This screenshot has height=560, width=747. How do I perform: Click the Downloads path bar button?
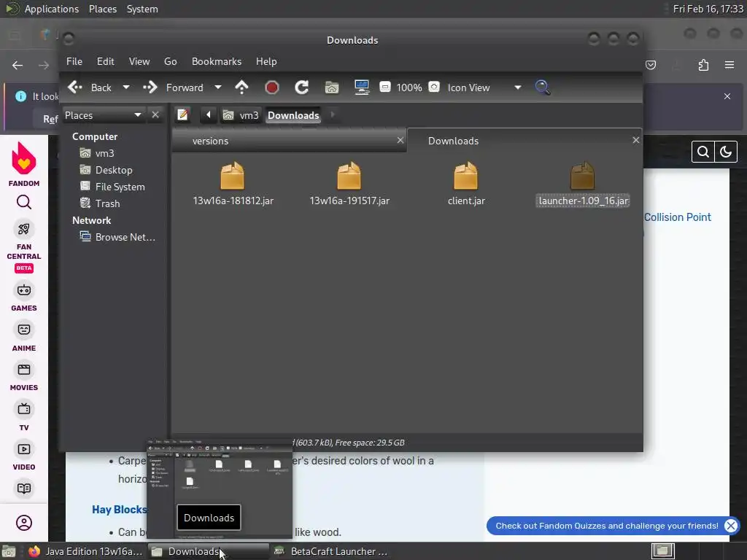(293, 115)
